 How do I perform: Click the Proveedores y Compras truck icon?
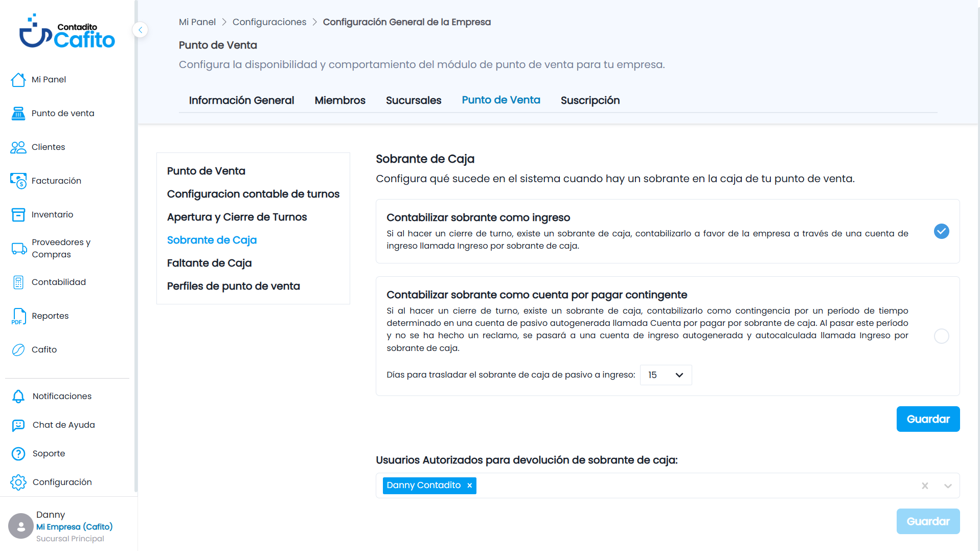coord(19,249)
